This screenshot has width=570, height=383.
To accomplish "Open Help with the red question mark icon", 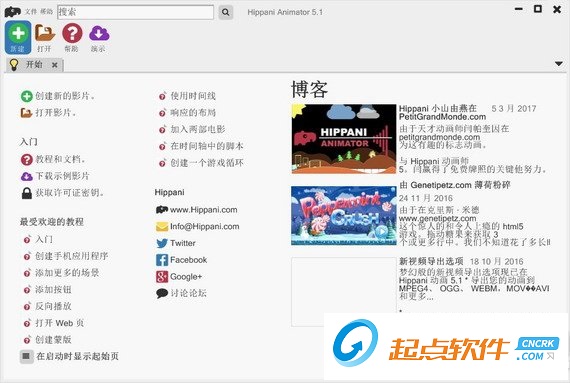I will pos(72,37).
